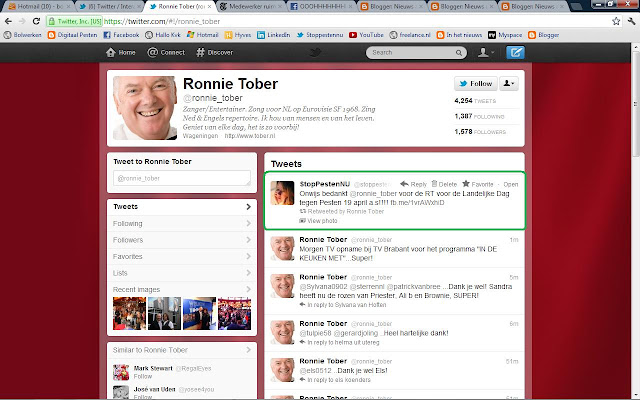Image resolution: width=640 pixels, height=400 pixels.
Task: Open the last recent image thumbnail
Action: pos(235,313)
